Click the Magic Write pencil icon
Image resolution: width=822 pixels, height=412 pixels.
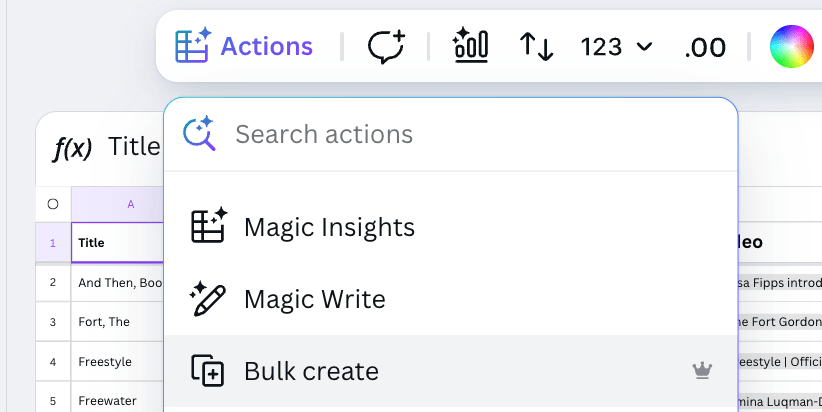coord(208,299)
